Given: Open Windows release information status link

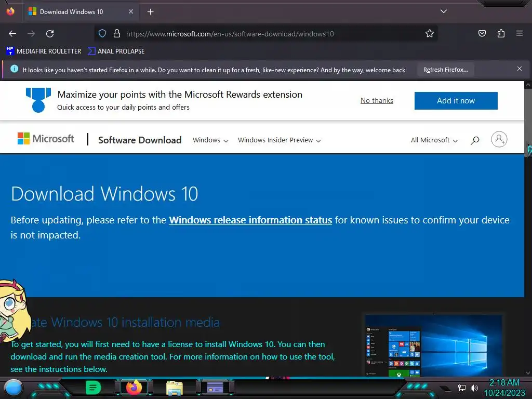Looking at the screenshot, I should [x=250, y=220].
